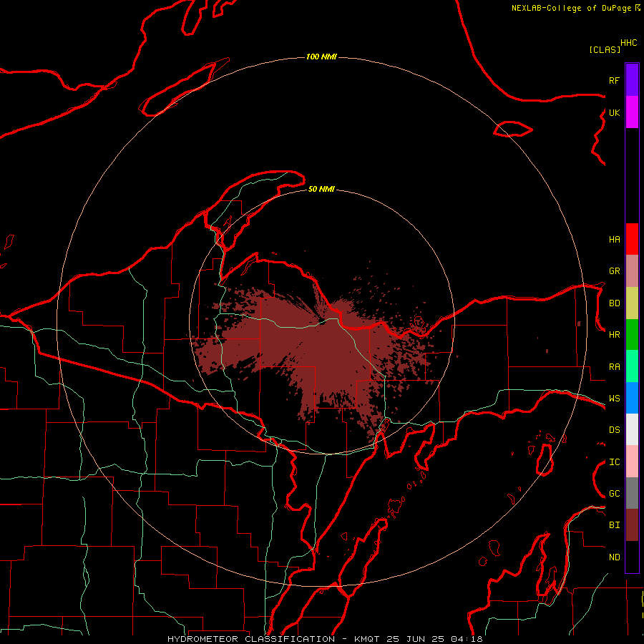Click the KMQT station identifier in footer
This screenshot has width=644, height=644.
click(367, 639)
